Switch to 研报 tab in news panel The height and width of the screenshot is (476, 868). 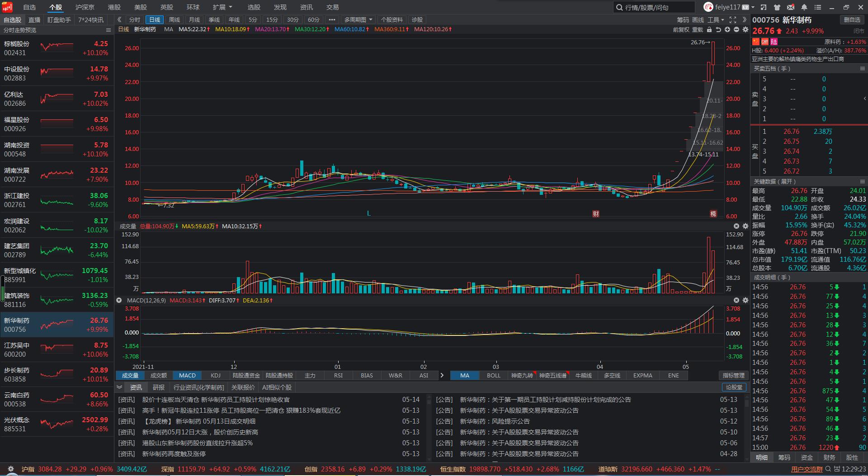point(159,387)
